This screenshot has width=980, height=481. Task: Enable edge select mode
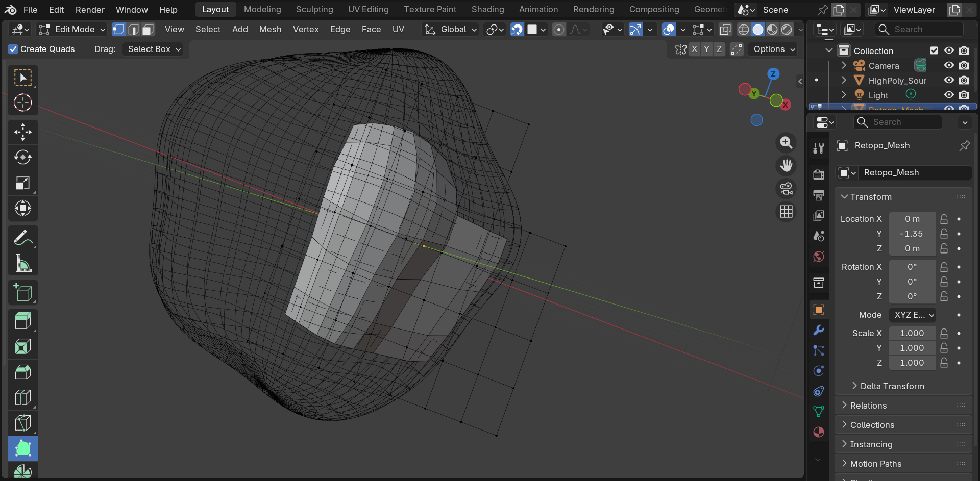(133, 30)
